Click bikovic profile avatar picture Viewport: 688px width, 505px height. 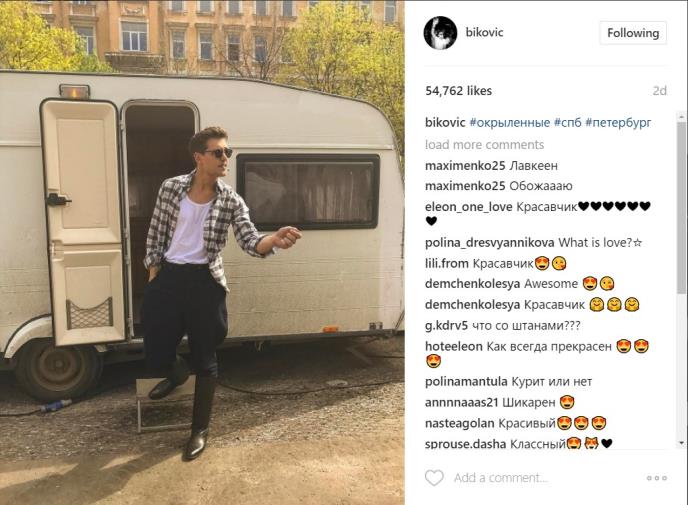coord(441,33)
